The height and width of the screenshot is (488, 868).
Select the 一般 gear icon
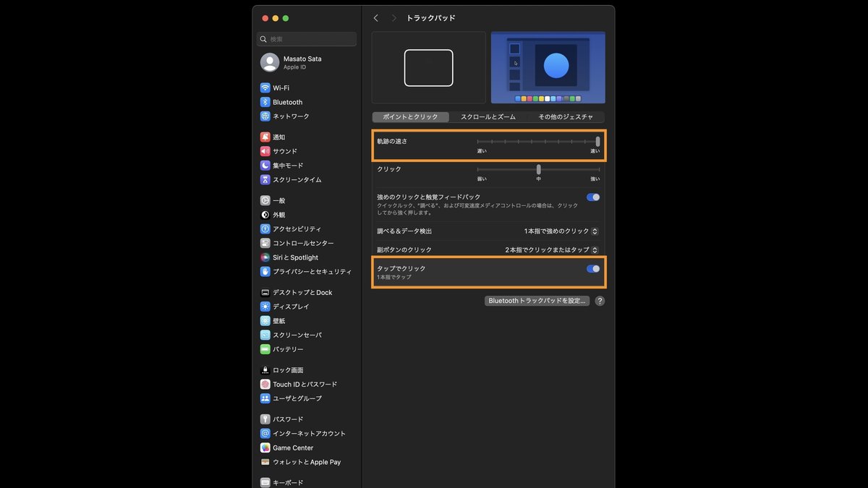click(265, 200)
